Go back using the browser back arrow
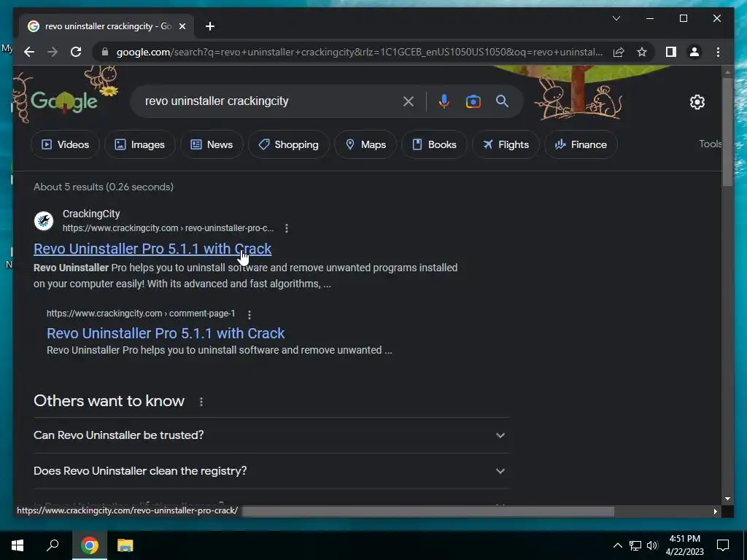Image resolution: width=747 pixels, height=560 pixels. [29, 52]
